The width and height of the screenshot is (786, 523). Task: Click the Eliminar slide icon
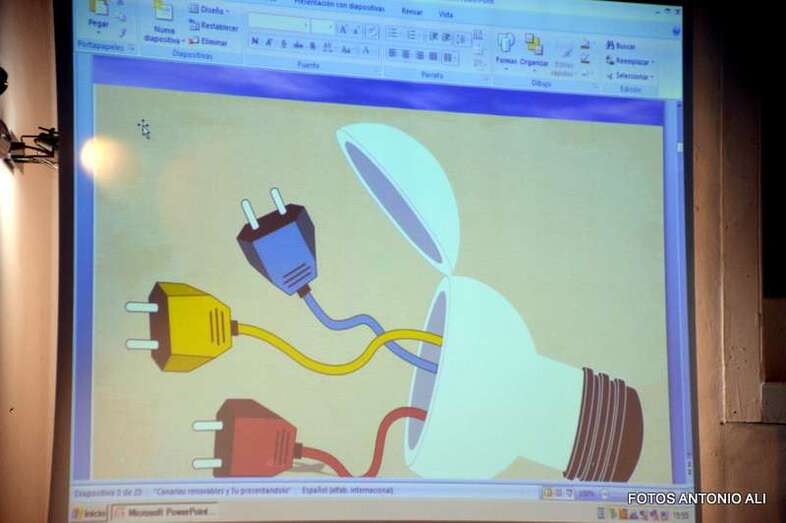pos(208,42)
